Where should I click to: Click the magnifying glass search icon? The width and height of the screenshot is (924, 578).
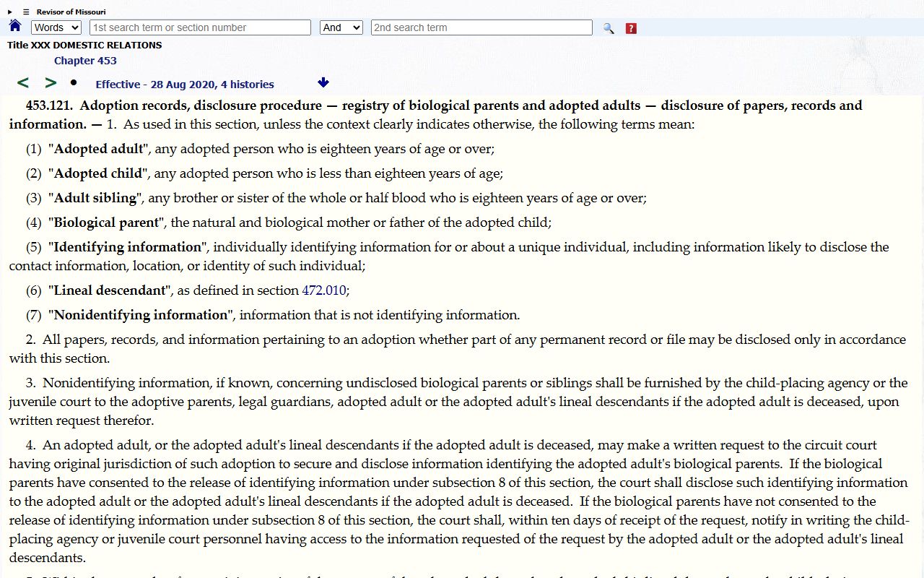tap(609, 28)
